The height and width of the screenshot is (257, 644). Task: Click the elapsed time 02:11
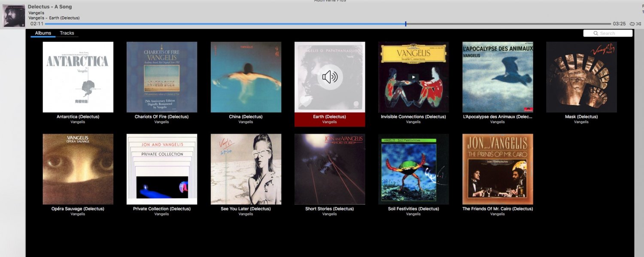coord(37,24)
